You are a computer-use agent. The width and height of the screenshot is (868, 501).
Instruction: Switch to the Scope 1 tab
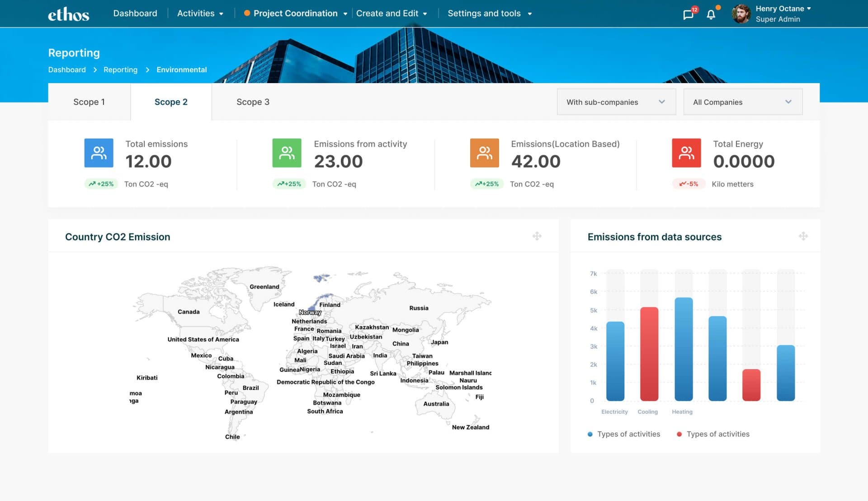pos(89,102)
